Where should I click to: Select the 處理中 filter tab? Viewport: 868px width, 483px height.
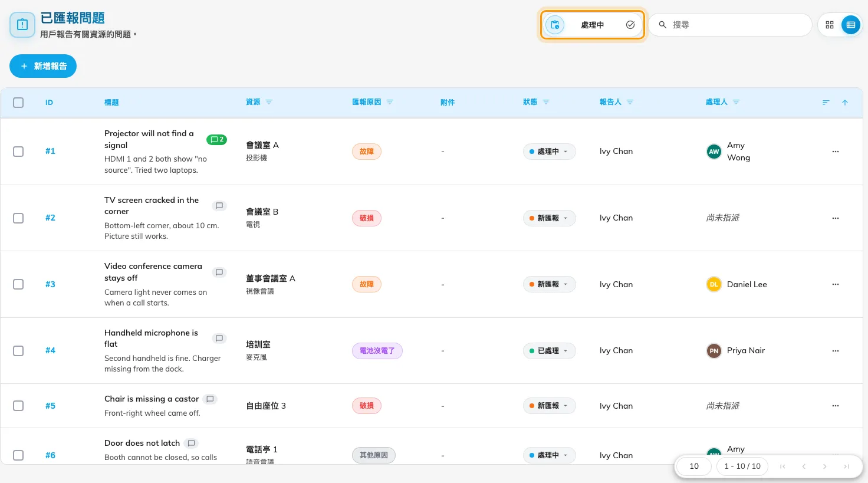(593, 25)
